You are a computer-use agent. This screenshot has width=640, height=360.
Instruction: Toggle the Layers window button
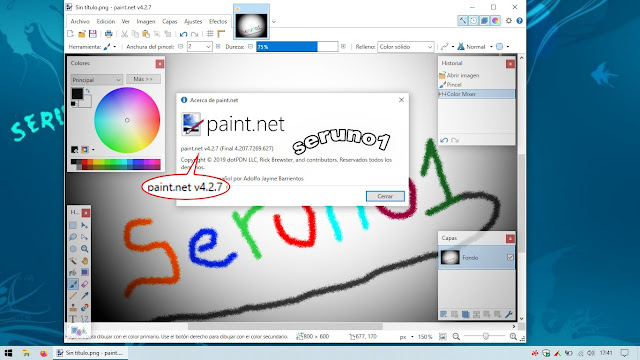click(484, 20)
